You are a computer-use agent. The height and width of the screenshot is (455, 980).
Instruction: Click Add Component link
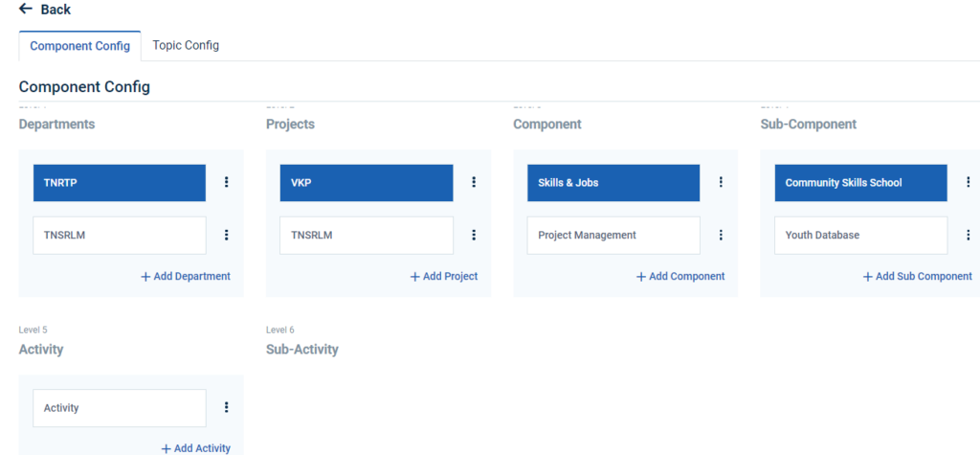coord(680,276)
